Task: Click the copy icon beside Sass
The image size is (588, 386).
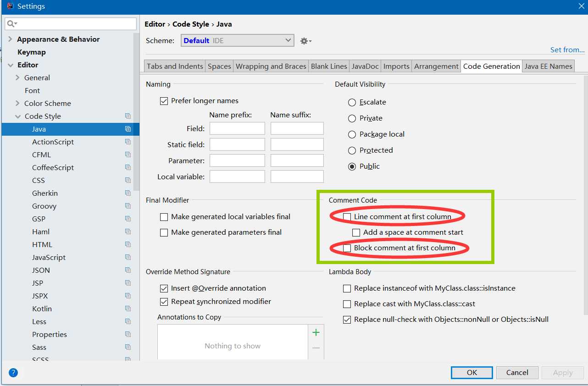Action: coord(128,347)
